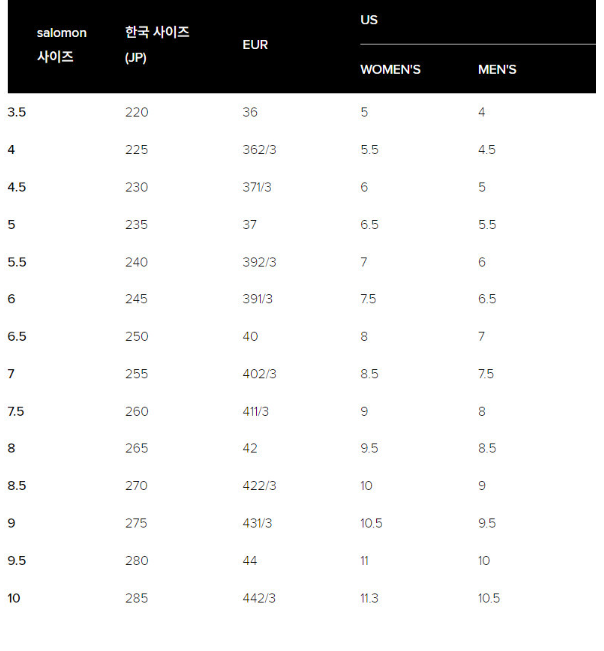Screen dimensions: 604x651
Task: Click the Korean size 220 cell
Action: pyautogui.click(x=136, y=112)
